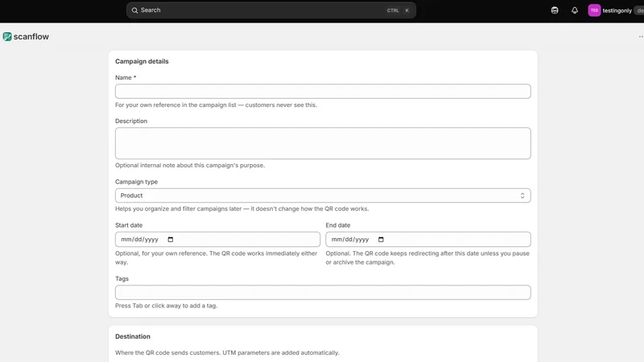
Task: Open the testingonly account menu
Action: [x=617, y=10]
